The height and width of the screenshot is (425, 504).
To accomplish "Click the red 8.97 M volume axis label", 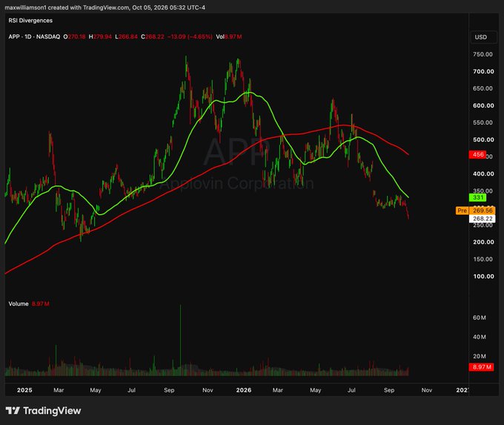I will pos(481,366).
